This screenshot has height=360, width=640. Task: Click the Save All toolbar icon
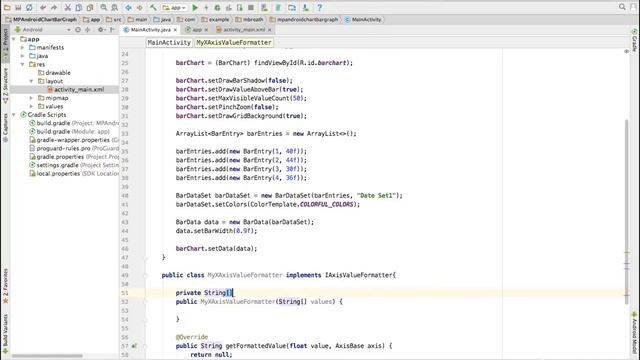(18, 7)
